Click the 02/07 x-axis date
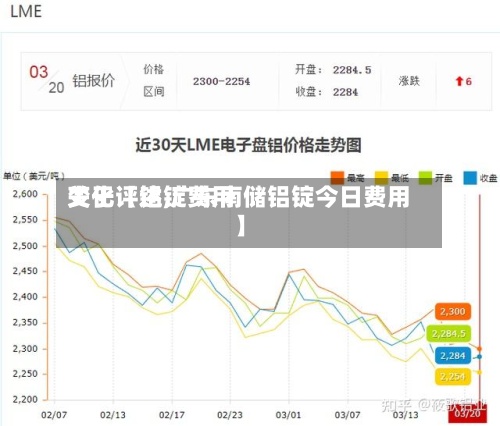 click(54, 415)
